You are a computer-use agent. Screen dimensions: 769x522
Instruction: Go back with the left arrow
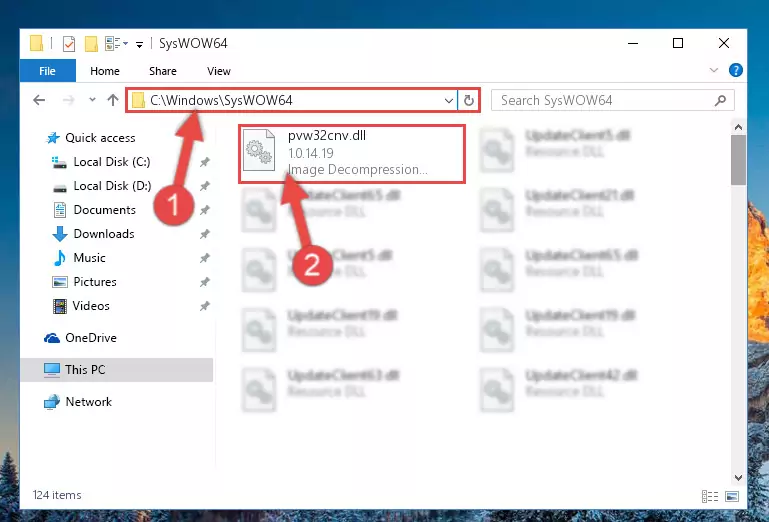coord(39,101)
